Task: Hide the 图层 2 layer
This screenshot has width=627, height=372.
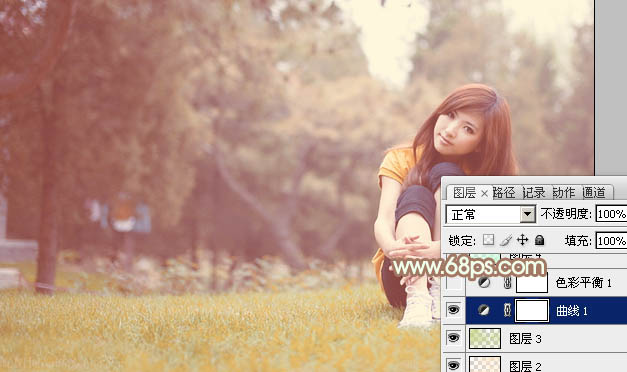Action: coord(453,365)
